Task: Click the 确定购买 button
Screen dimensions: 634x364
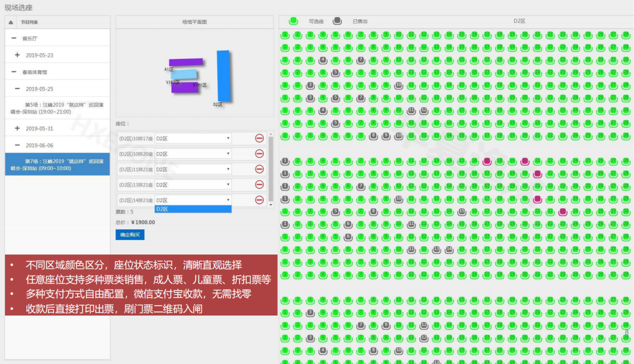Action: pyautogui.click(x=130, y=235)
